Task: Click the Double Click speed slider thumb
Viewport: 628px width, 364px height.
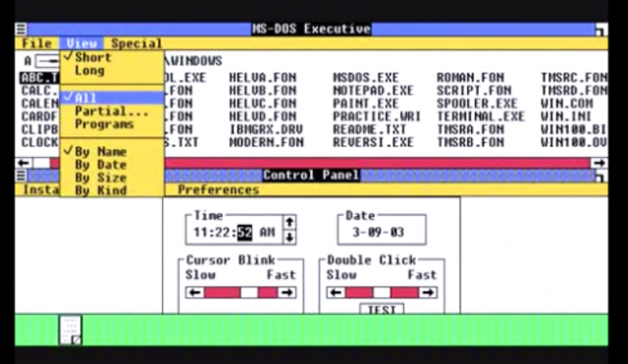Action: [382, 292]
